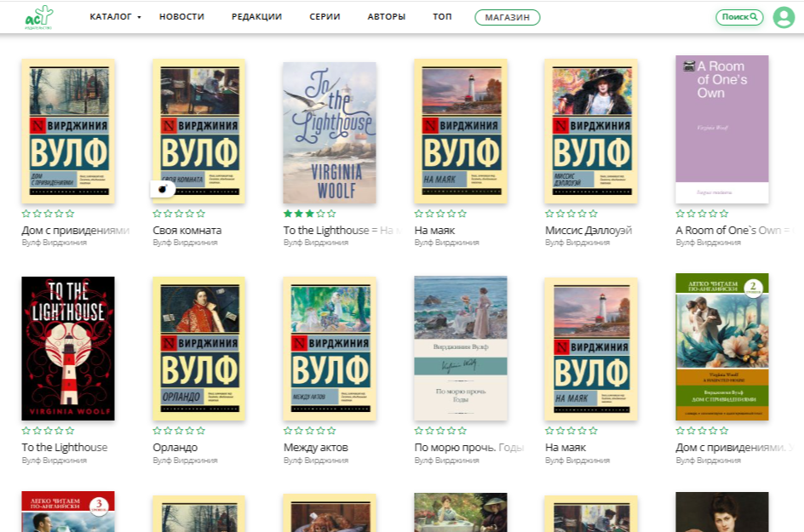804x532 pixels.
Task: Click the dark badge on Своя комната cover
Action: 163,189
